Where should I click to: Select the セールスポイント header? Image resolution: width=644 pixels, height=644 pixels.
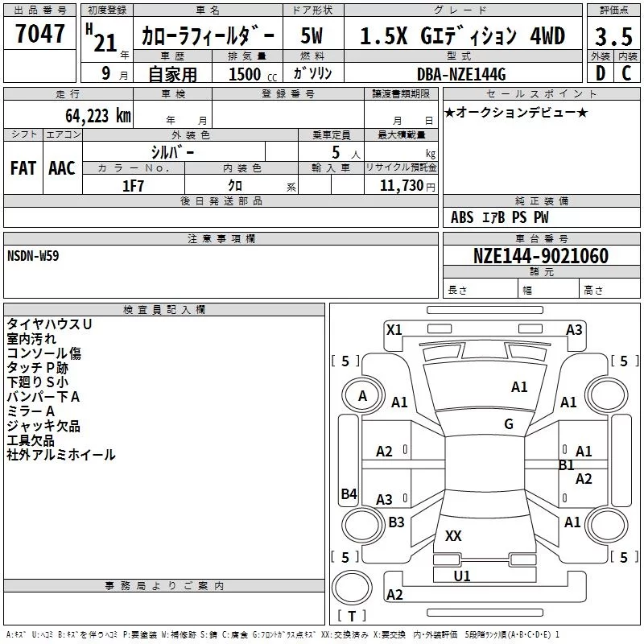coord(541,93)
